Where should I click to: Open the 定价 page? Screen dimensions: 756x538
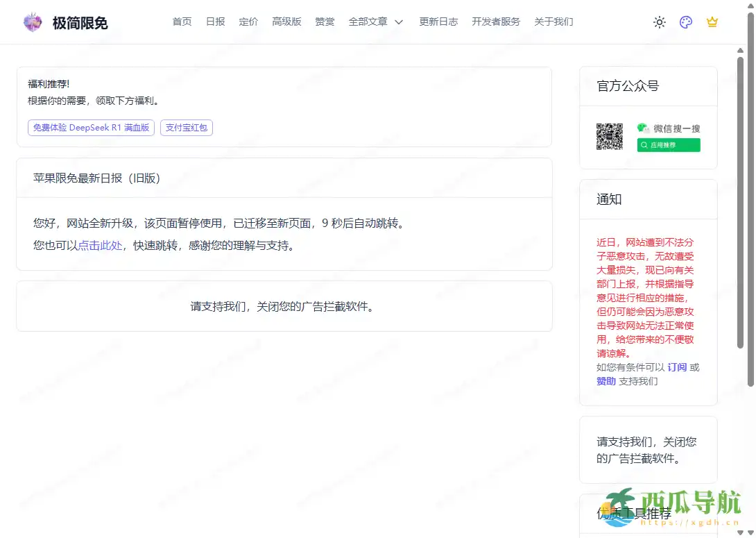point(248,22)
